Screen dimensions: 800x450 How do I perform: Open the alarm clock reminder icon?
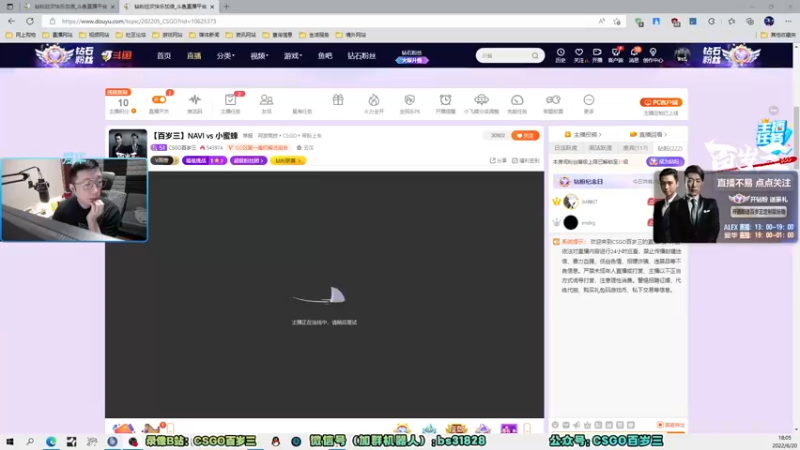(445, 99)
